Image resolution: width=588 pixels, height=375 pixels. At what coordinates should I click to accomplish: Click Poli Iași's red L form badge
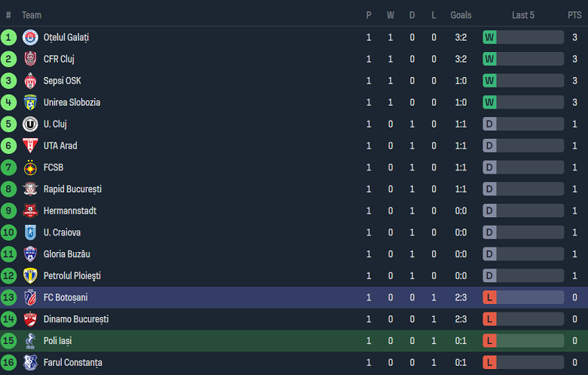click(x=490, y=341)
